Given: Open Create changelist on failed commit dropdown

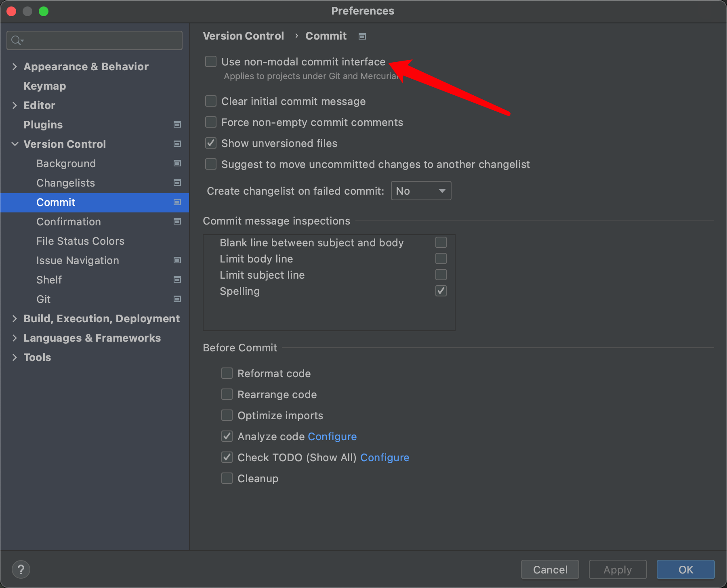Looking at the screenshot, I should click(x=421, y=191).
